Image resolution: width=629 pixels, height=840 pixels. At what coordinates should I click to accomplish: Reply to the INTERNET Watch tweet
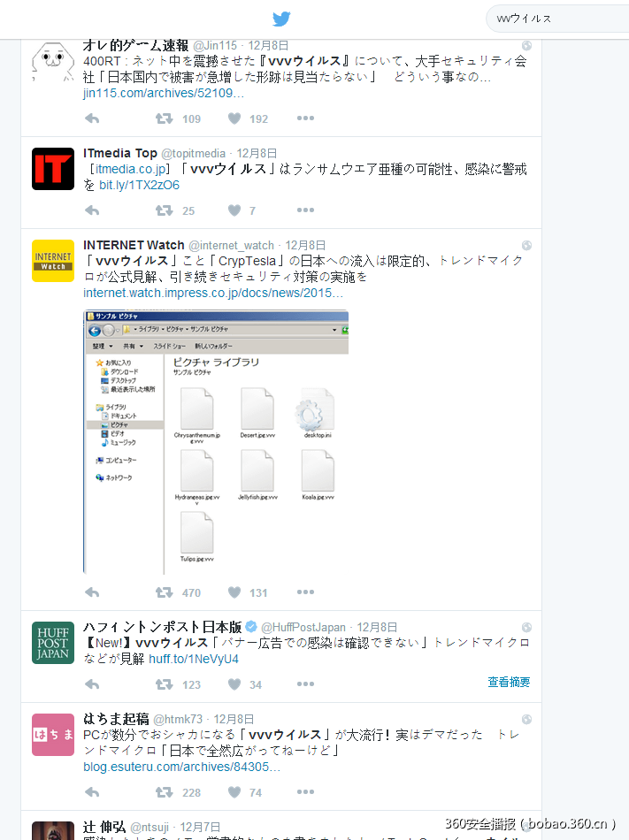click(x=92, y=592)
